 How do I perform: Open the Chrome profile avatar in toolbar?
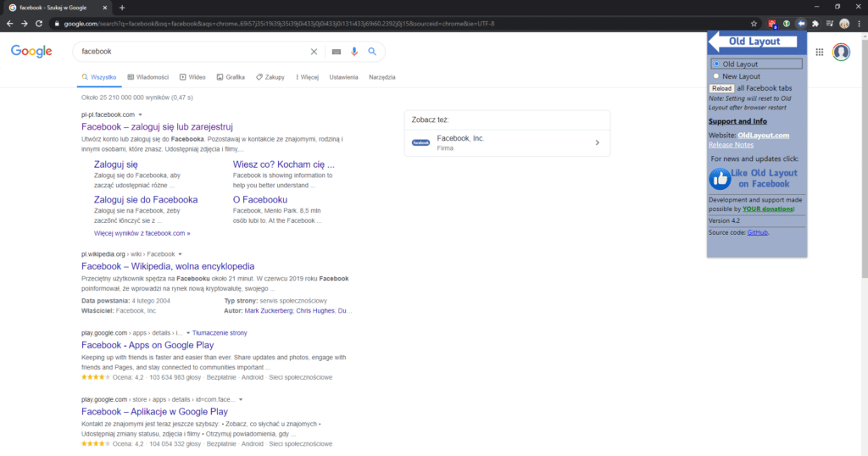844,24
